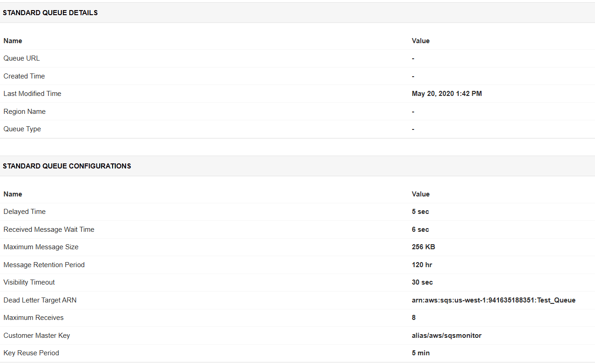The image size is (595, 364).
Task: Click the Name column header in details table
Action: (x=13, y=41)
